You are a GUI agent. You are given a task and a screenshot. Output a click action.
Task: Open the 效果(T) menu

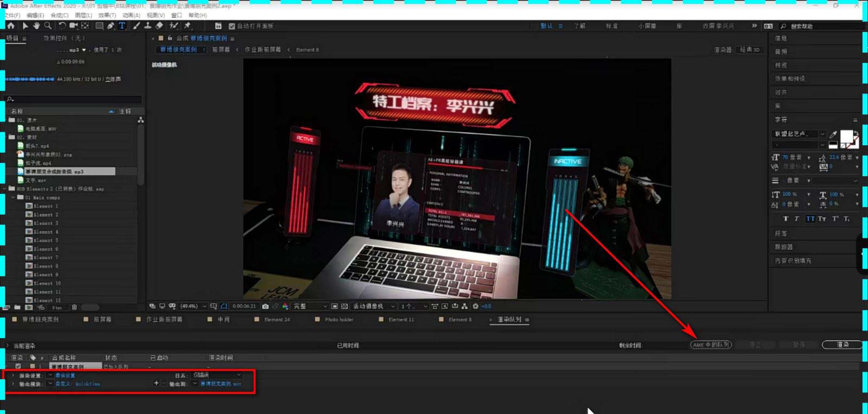click(x=107, y=15)
